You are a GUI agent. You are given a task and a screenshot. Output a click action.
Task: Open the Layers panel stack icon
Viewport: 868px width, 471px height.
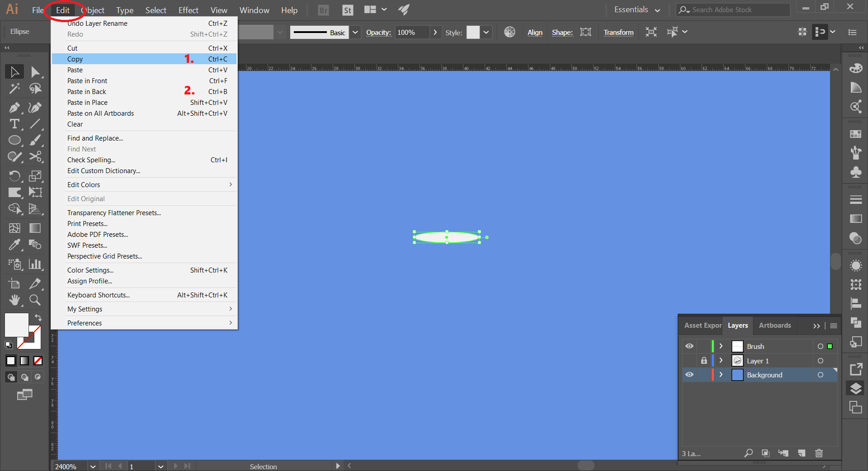tap(855, 388)
